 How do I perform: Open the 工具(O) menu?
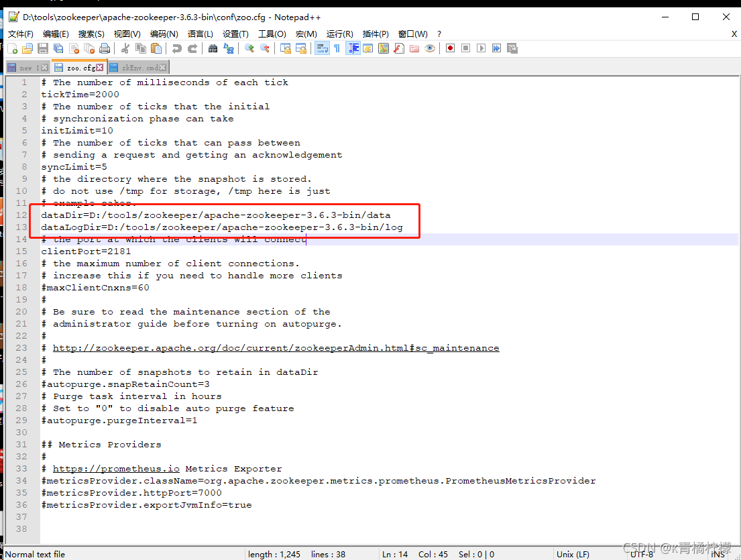click(272, 34)
